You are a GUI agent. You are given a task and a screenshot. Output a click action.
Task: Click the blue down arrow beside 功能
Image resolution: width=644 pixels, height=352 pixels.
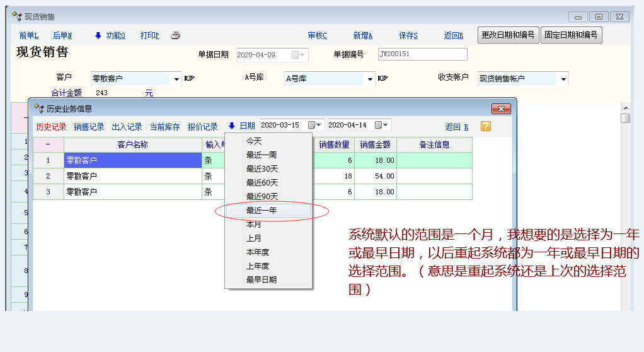click(x=98, y=35)
